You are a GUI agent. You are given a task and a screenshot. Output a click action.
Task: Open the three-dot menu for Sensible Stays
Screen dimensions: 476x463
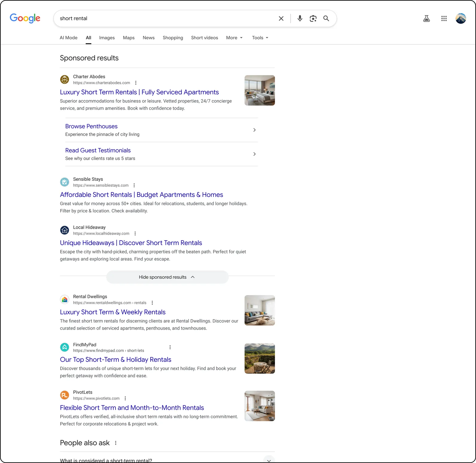tap(134, 185)
